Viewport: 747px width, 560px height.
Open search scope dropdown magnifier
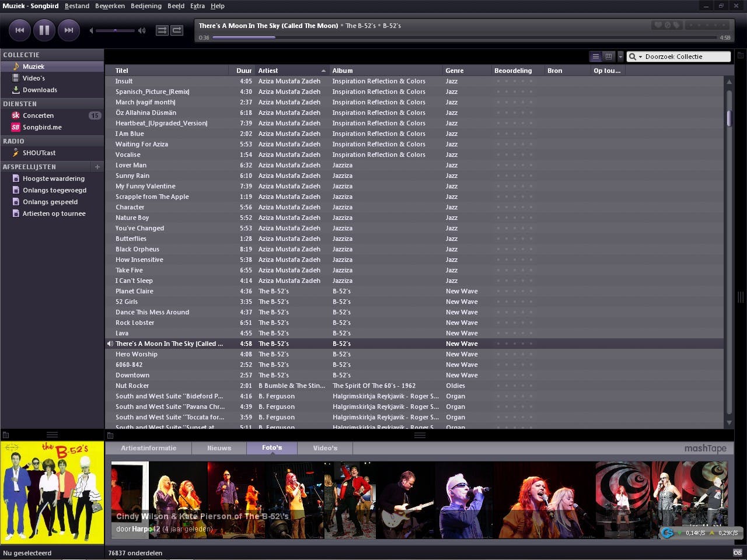coord(634,57)
